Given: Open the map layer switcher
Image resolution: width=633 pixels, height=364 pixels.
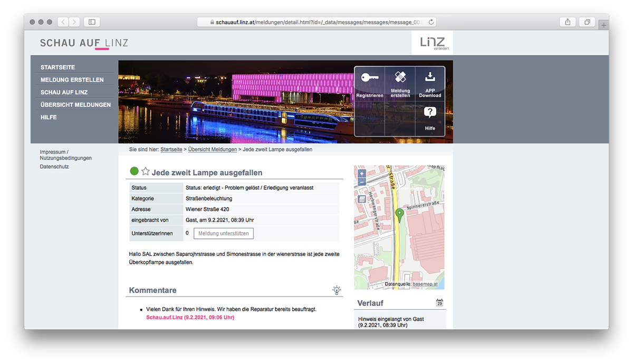Looking at the screenshot, I should tap(361, 199).
